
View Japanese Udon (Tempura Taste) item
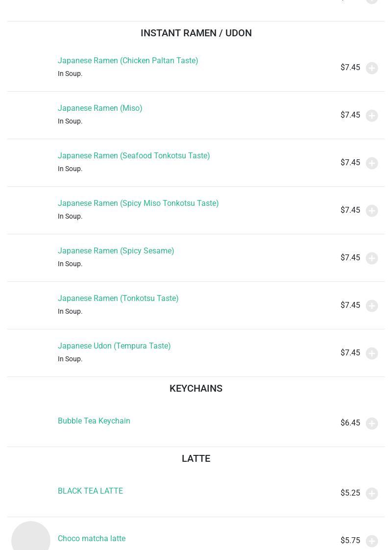pos(114,346)
